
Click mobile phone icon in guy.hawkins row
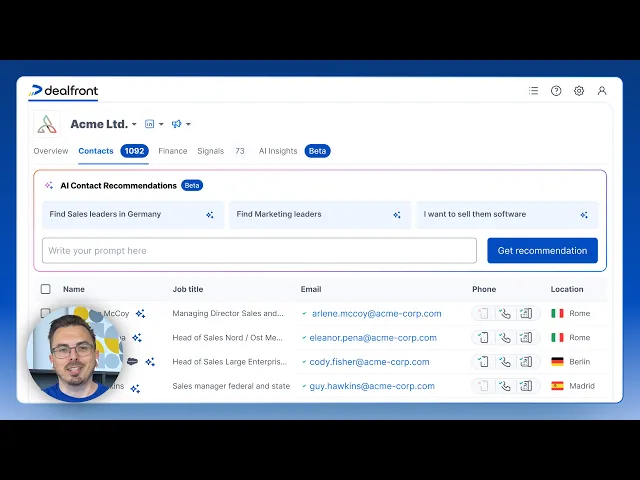coord(483,386)
